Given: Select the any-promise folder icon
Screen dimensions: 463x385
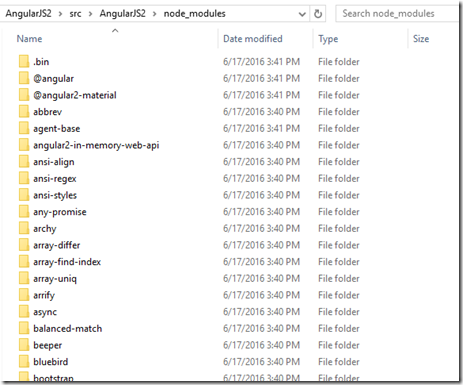Looking at the screenshot, I should [x=24, y=212].
